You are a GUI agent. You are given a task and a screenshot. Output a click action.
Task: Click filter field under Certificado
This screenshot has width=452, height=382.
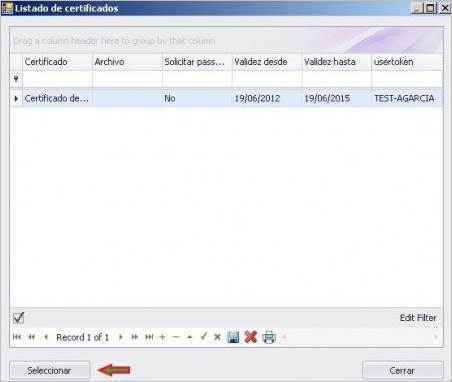(57, 79)
